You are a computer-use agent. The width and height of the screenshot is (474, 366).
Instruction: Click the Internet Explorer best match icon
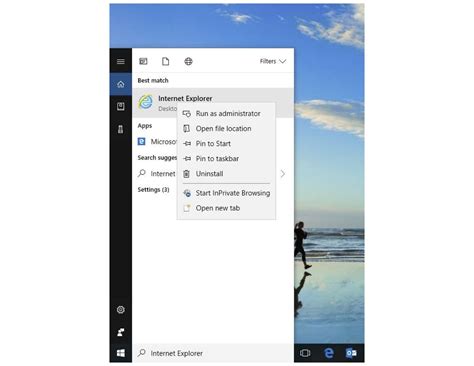(146, 102)
